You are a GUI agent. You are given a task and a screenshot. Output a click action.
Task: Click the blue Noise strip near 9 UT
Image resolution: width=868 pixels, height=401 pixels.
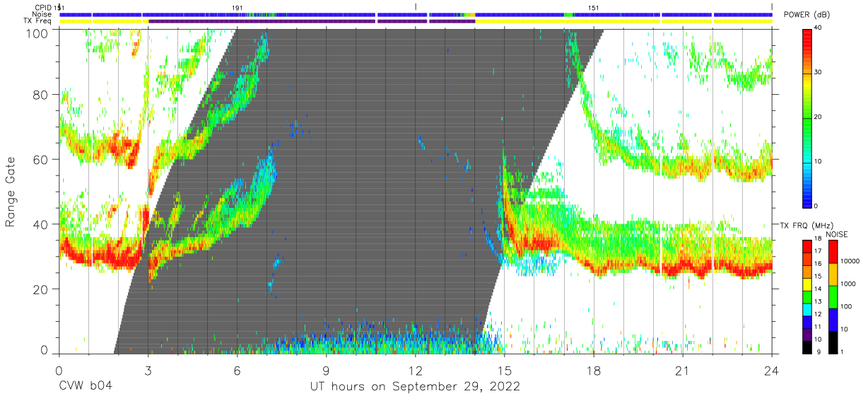326,14
